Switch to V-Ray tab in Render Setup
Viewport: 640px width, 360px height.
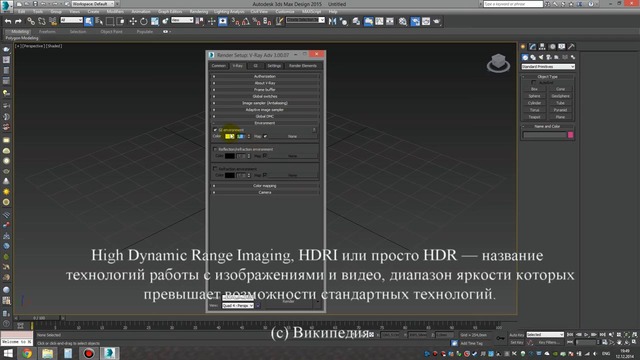pyautogui.click(x=238, y=66)
